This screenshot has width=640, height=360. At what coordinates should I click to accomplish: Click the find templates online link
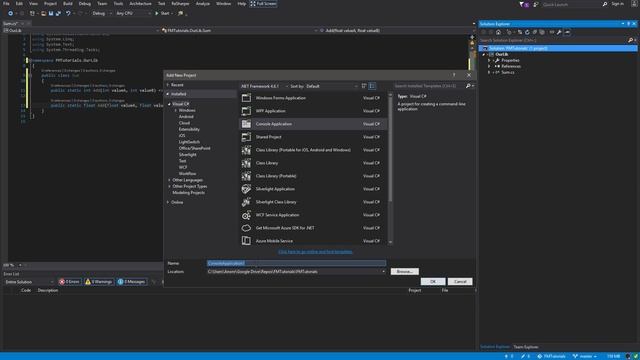315,252
